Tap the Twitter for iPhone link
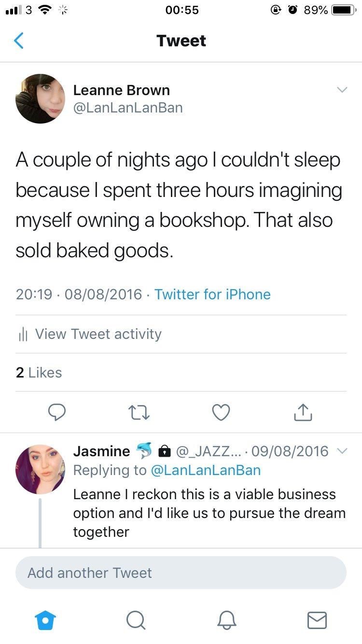362x644 pixels. pos(212,294)
